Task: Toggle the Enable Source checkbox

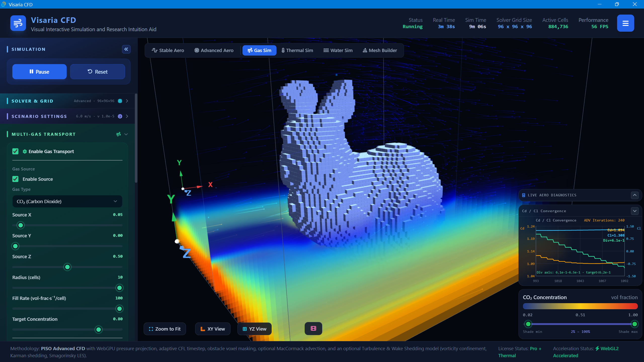Action: (x=15, y=179)
